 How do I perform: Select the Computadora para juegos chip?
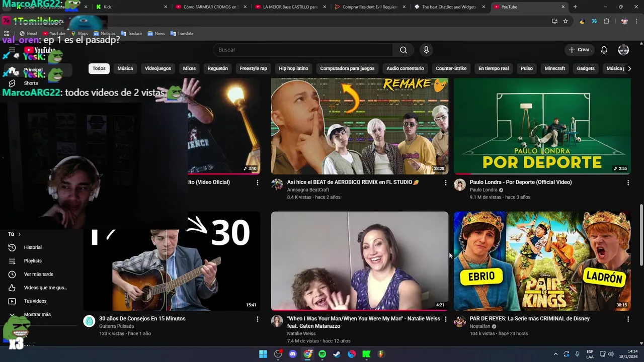[347, 68]
